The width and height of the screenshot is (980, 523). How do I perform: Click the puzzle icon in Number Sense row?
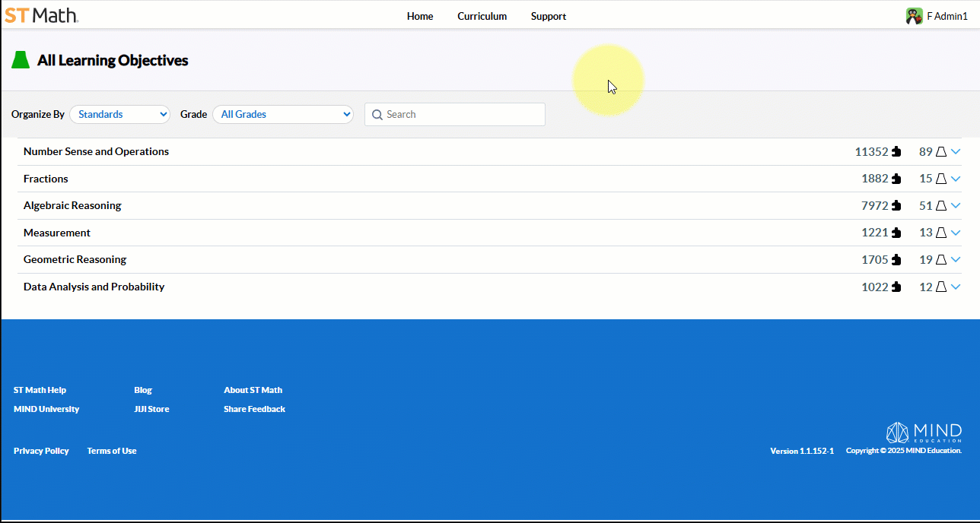click(896, 152)
